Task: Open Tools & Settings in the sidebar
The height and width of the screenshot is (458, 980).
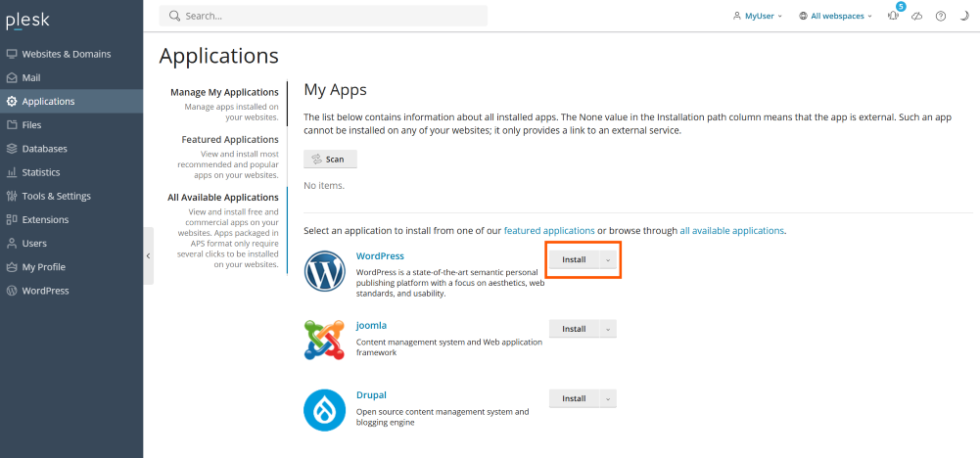Action: point(56,196)
